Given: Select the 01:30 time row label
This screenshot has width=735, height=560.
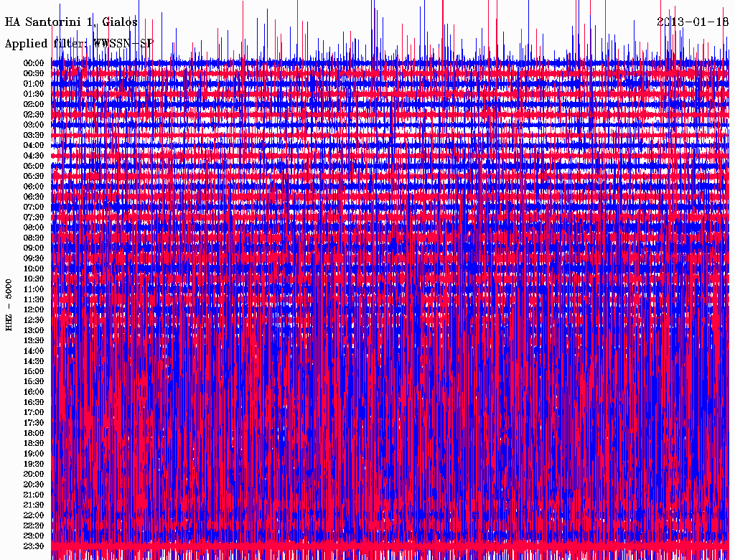Looking at the screenshot, I should click(34, 94).
